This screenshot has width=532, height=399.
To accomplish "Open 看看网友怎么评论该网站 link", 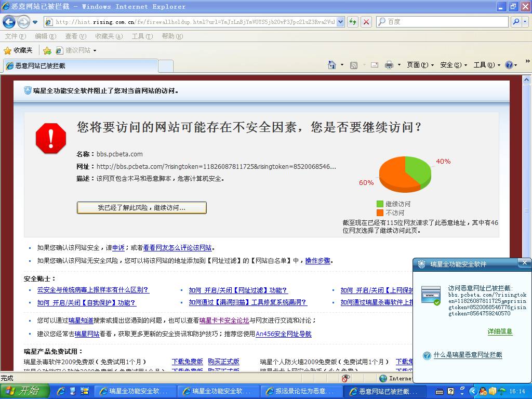I will pos(178,248).
